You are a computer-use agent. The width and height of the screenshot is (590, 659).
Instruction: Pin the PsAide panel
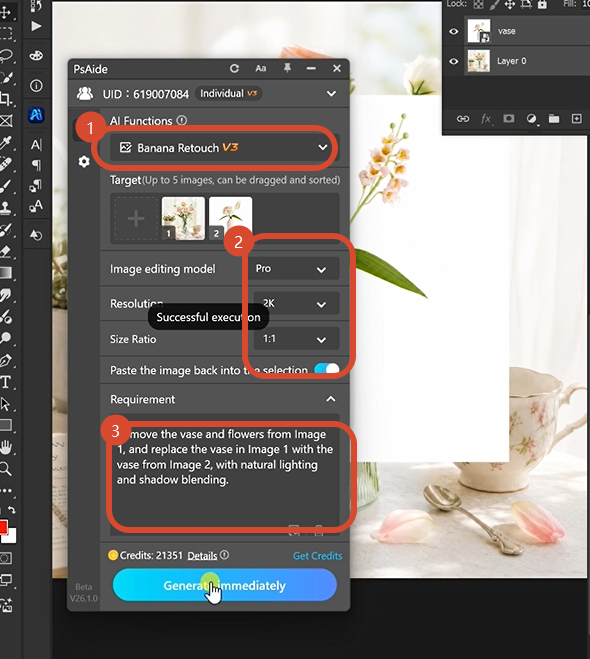click(287, 68)
